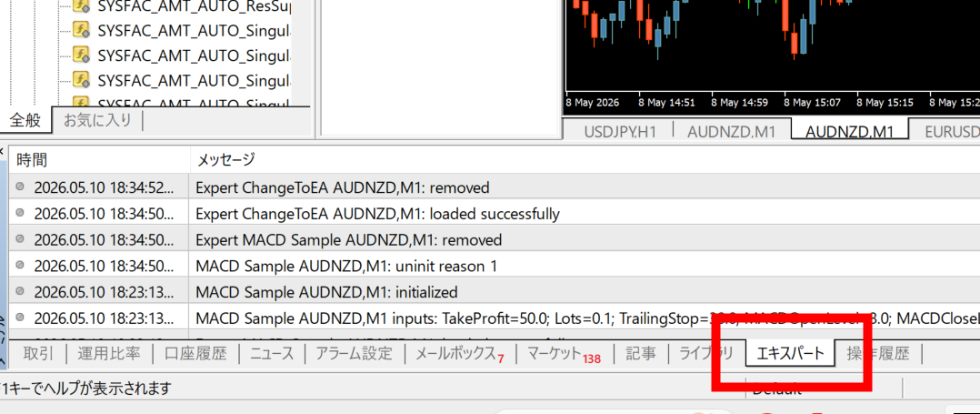Open the 口座履歴 terminal tab

tap(195, 354)
